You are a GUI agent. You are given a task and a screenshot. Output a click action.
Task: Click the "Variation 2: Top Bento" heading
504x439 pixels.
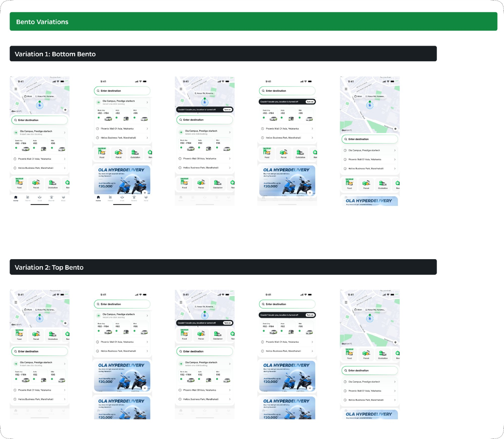49,267
